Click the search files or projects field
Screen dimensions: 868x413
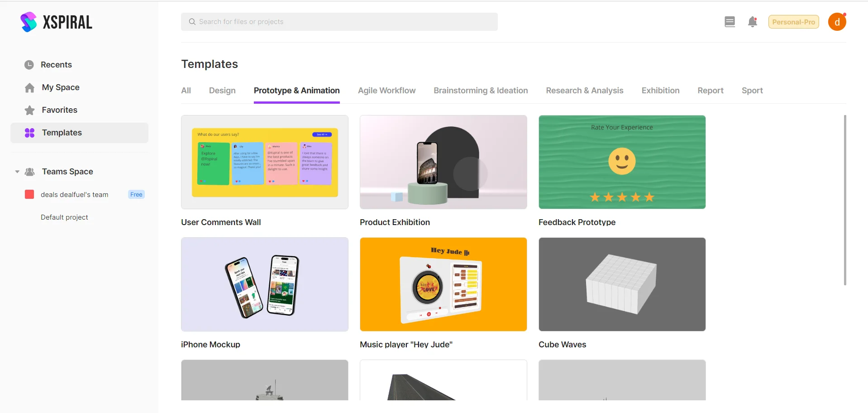339,22
